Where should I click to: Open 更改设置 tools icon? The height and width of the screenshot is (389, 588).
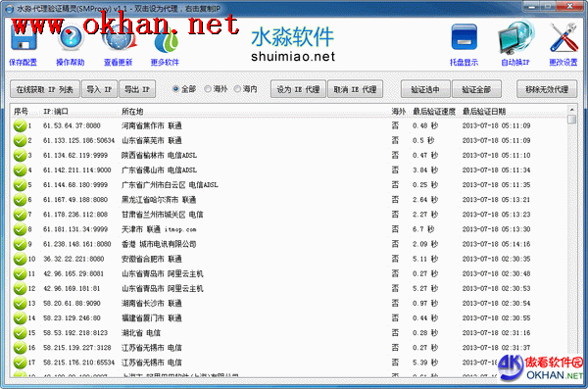coord(563,37)
